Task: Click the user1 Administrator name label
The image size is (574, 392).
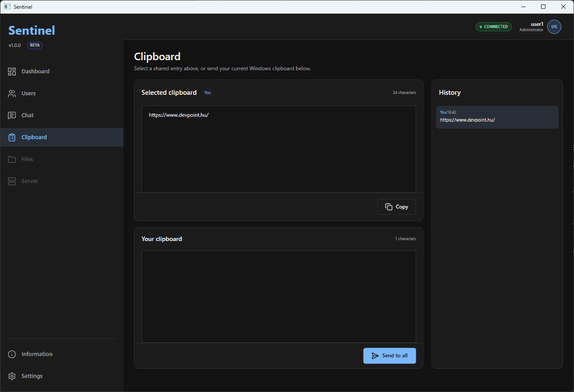Action: pos(531,27)
